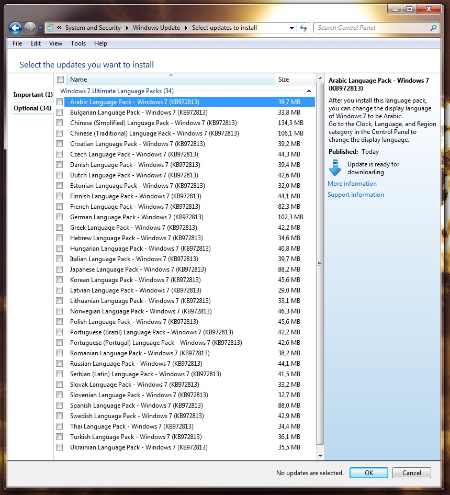Image resolution: width=450 pixels, height=495 pixels.
Task: Open the Edit menu
Action: (35, 44)
